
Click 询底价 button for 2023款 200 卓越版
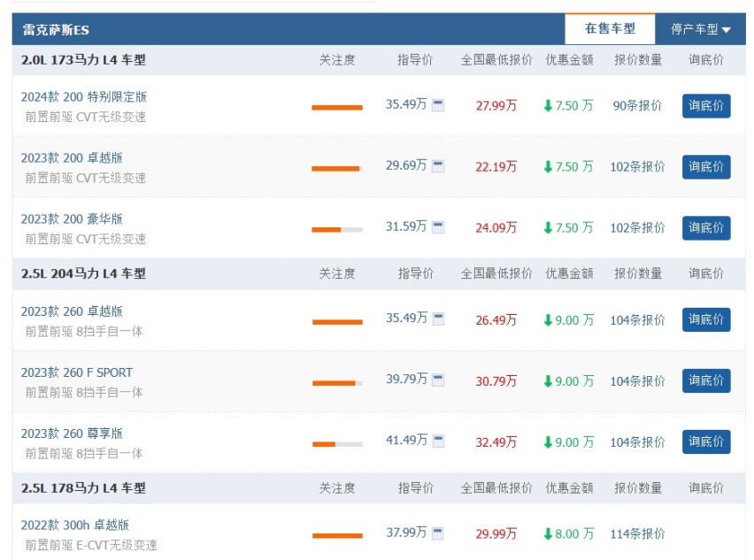706,167
